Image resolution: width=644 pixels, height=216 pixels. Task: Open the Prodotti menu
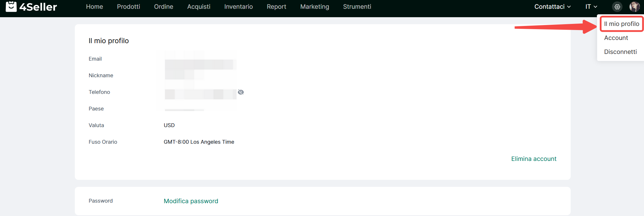tap(128, 7)
